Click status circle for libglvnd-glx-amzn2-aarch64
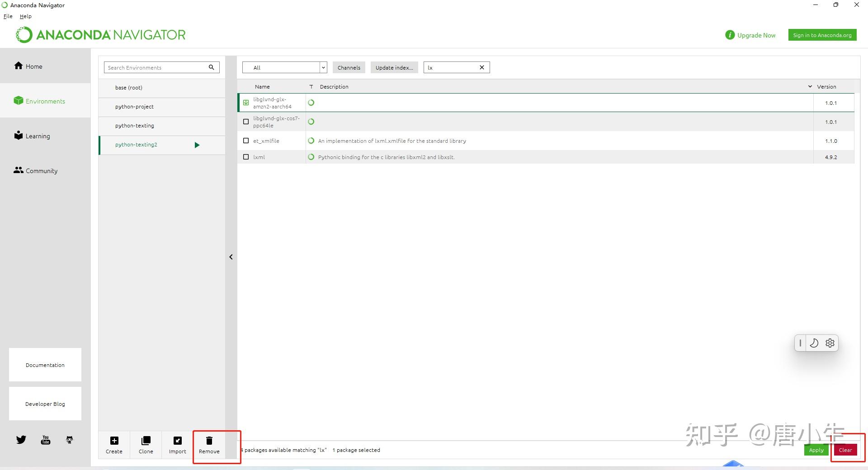This screenshot has height=470, width=868. click(311, 103)
